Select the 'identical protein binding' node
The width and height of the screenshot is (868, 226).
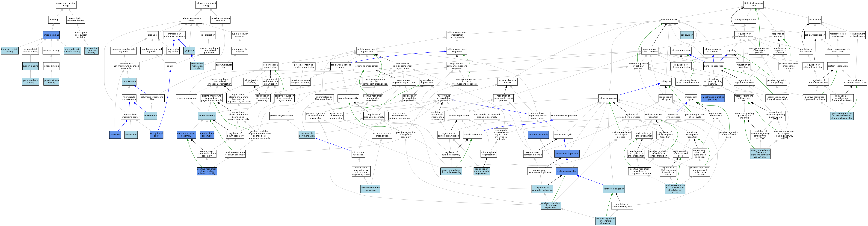tap(10, 50)
